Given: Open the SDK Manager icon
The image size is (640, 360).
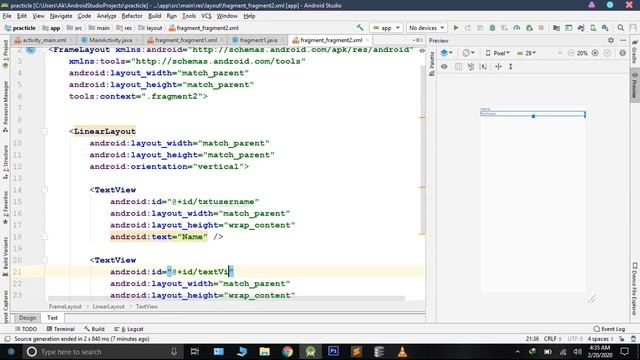Looking at the screenshot, I should click(605, 28).
